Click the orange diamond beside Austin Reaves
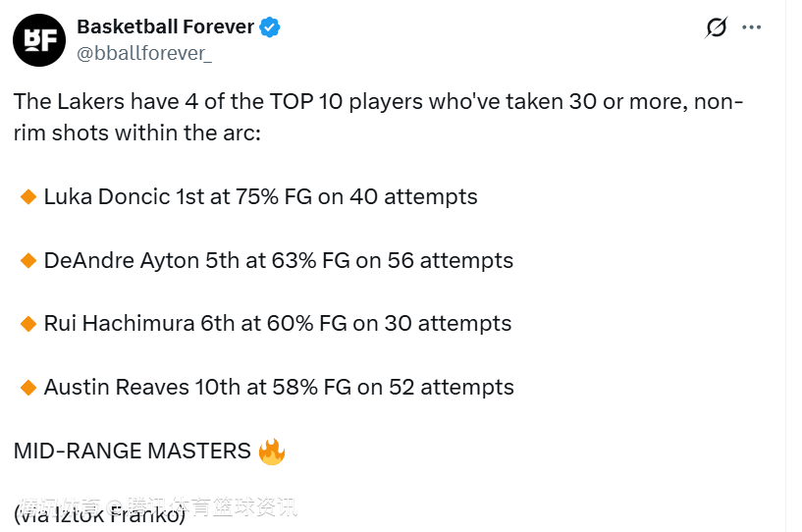Viewport: 802px width, 532px height. (x=28, y=388)
